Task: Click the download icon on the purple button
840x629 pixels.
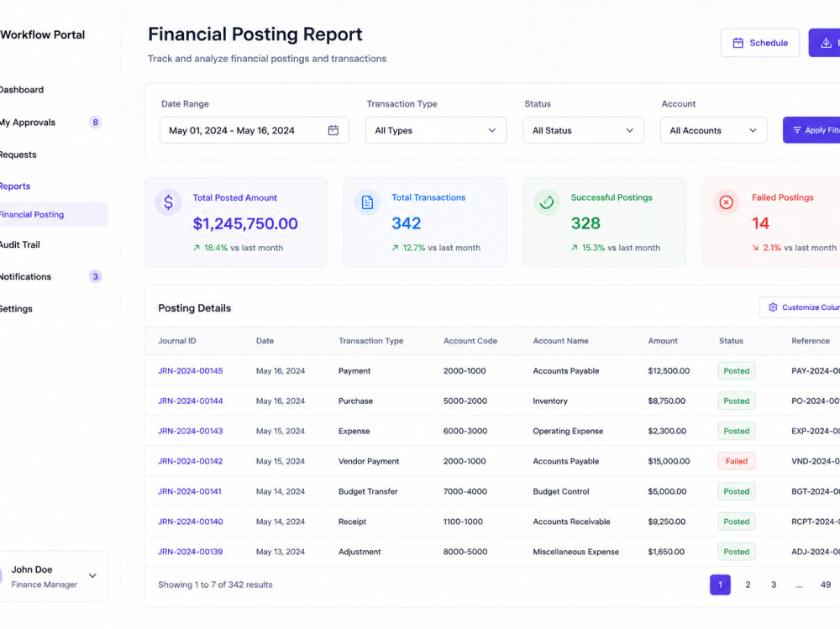Action: 826,43
